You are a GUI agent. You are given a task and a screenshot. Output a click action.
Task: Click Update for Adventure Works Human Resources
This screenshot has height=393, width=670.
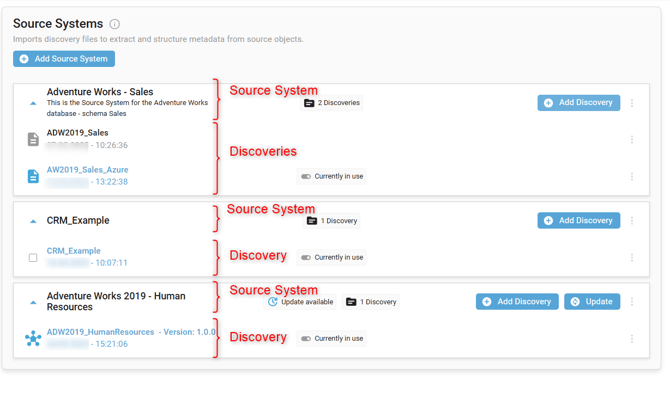click(592, 302)
